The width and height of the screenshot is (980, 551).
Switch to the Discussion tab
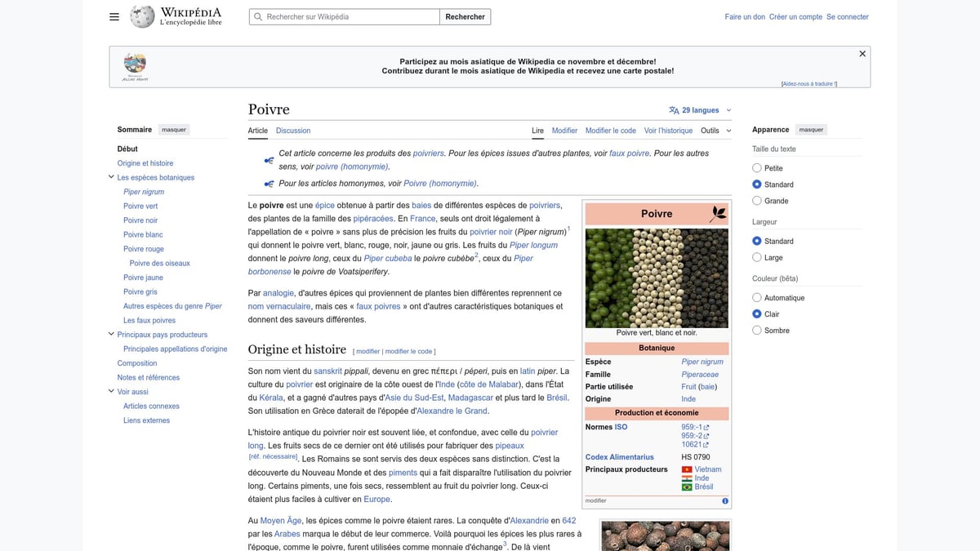tap(293, 131)
